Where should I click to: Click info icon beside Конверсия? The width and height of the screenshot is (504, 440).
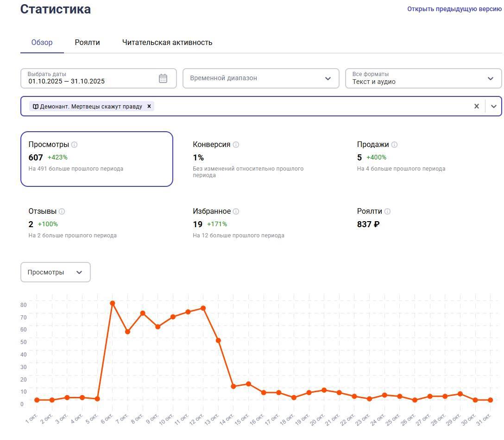[x=236, y=145]
